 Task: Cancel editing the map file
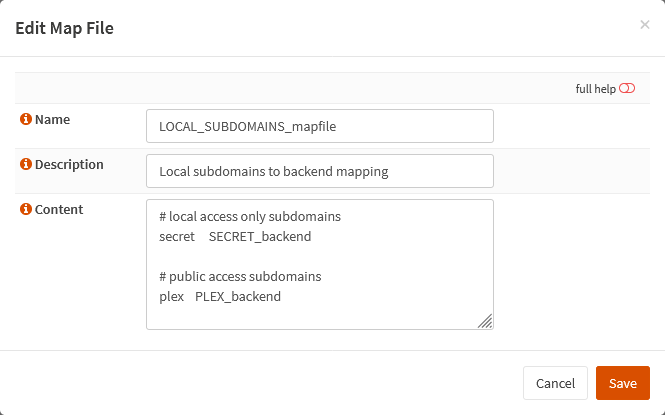[x=555, y=383]
